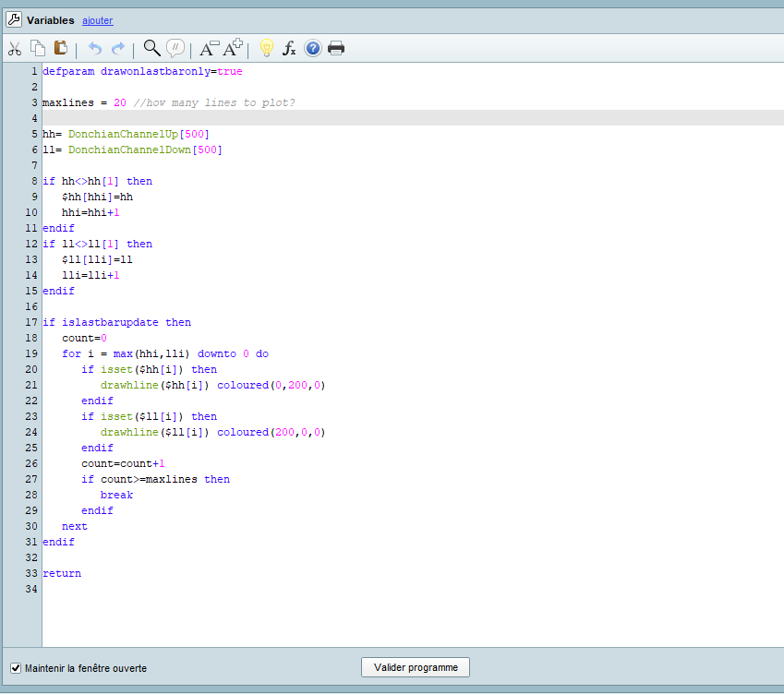Print the code with the printer icon
This screenshot has width=784, height=694.
[x=336, y=48]
